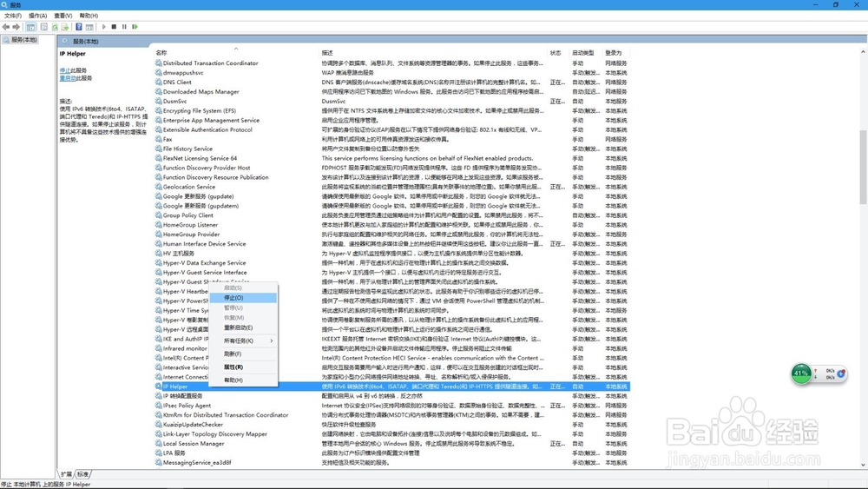Click the Stop Service square icon

[x=114, y=27]
